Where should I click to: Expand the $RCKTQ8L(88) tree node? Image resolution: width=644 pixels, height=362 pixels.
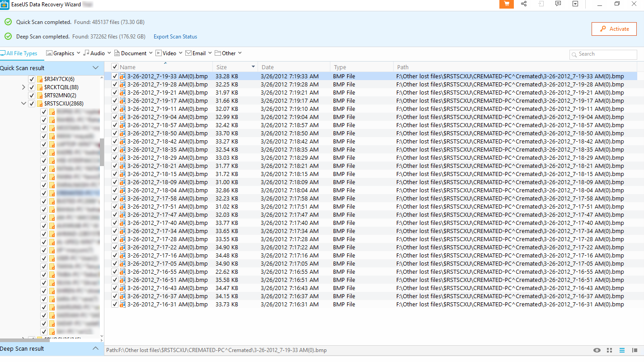point(24,87)
